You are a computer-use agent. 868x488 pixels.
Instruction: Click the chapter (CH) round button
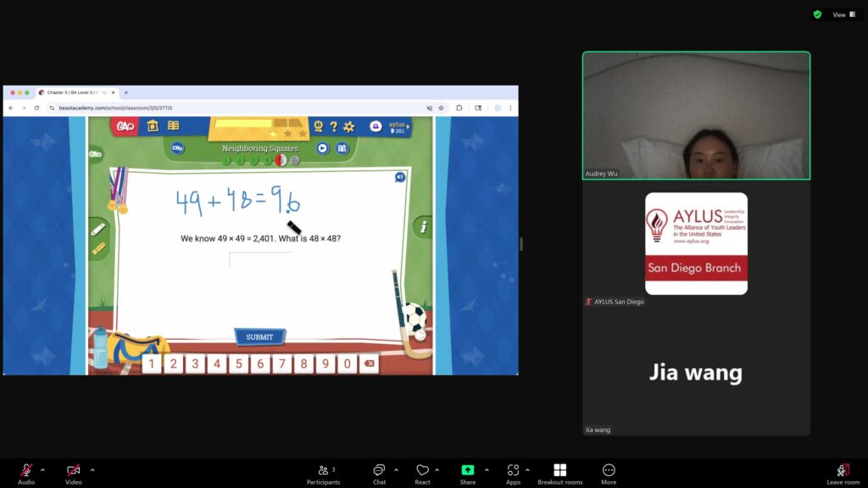click(x=177, y=147)
